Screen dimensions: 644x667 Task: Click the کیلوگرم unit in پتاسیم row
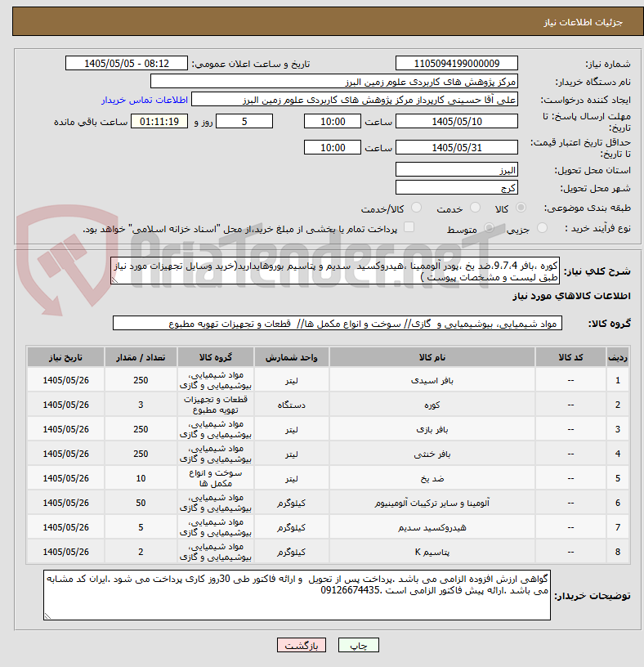pos(292,552)
